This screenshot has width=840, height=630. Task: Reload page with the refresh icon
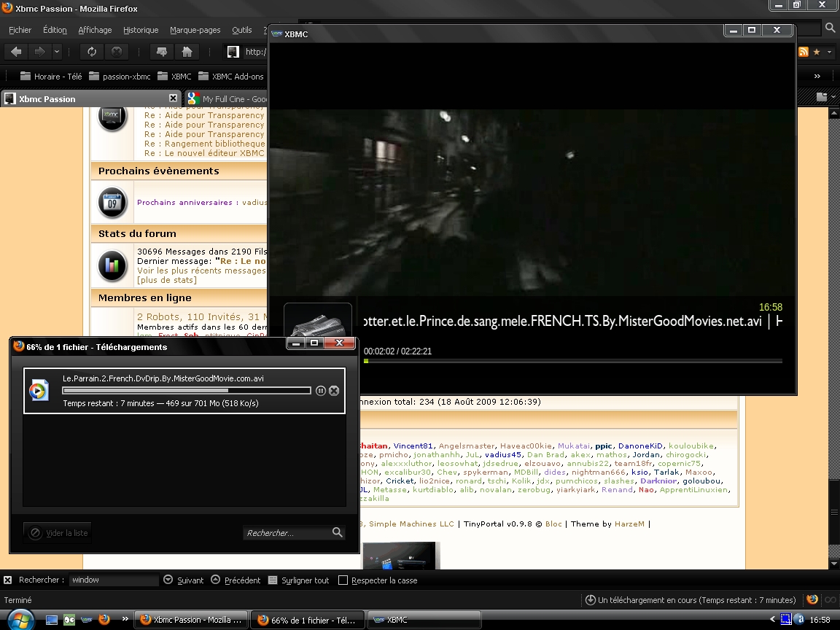click(92, 52)
